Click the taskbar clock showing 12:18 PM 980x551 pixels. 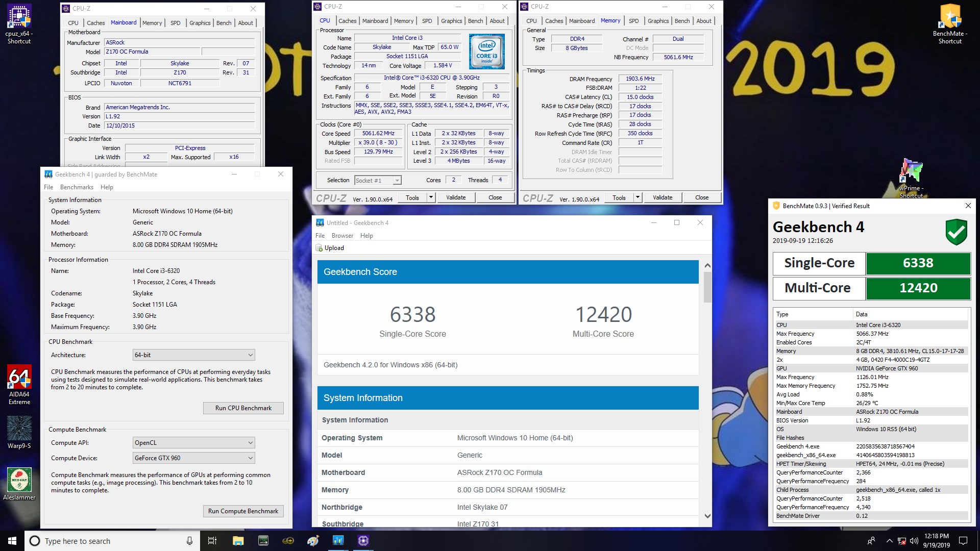[936, 541]
